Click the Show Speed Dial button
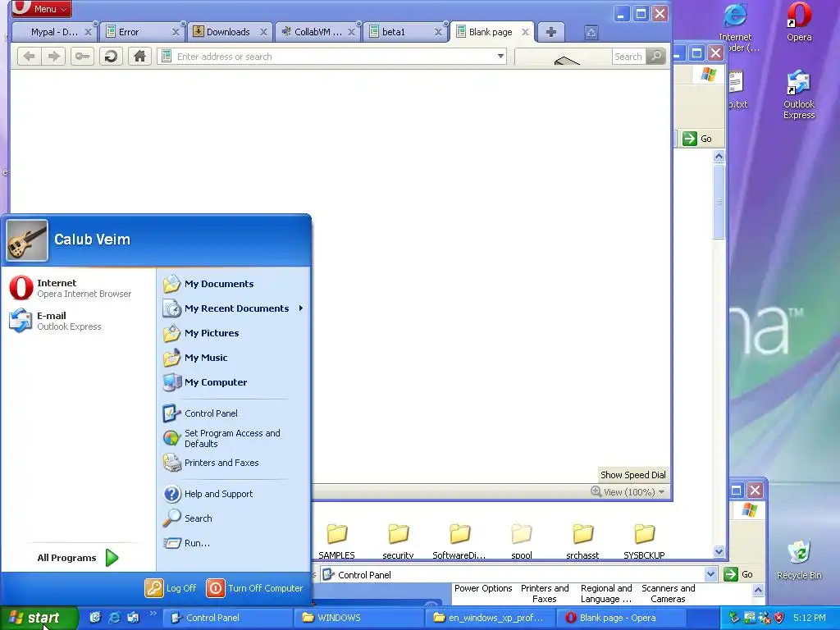 click(x=633, y=475)
